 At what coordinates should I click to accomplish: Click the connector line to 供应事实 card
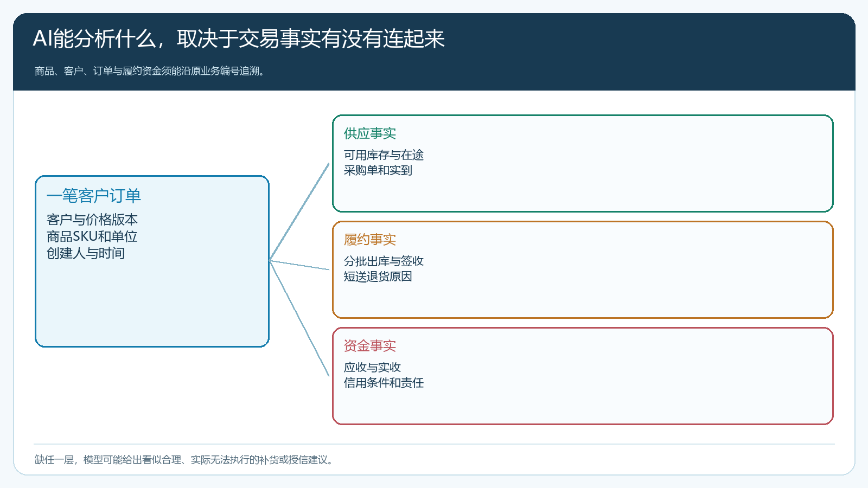(299, 212)
